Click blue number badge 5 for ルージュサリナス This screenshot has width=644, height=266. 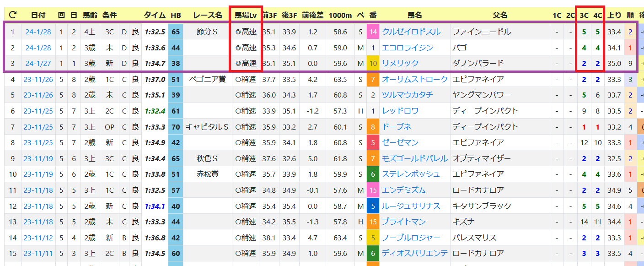(373, 206)
